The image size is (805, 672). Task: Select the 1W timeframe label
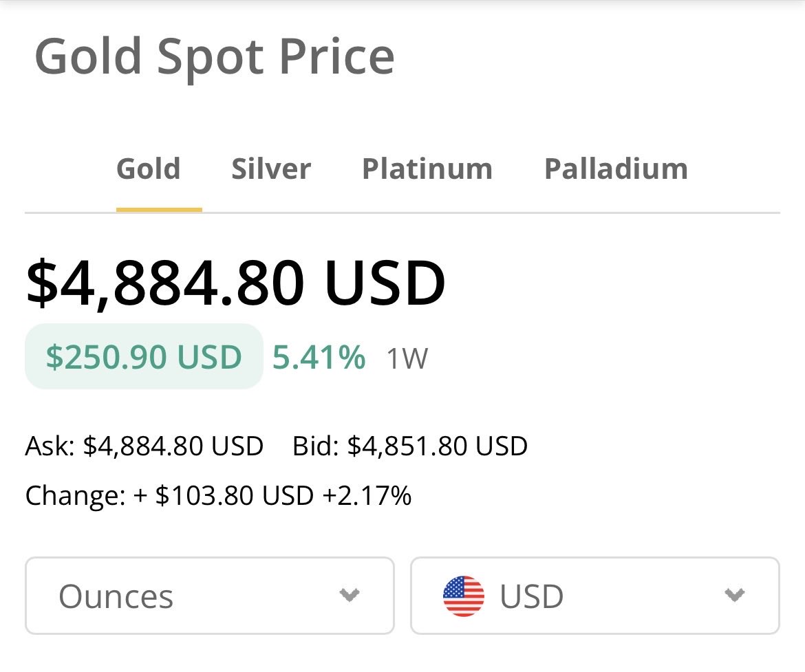(x=407, y=358)
